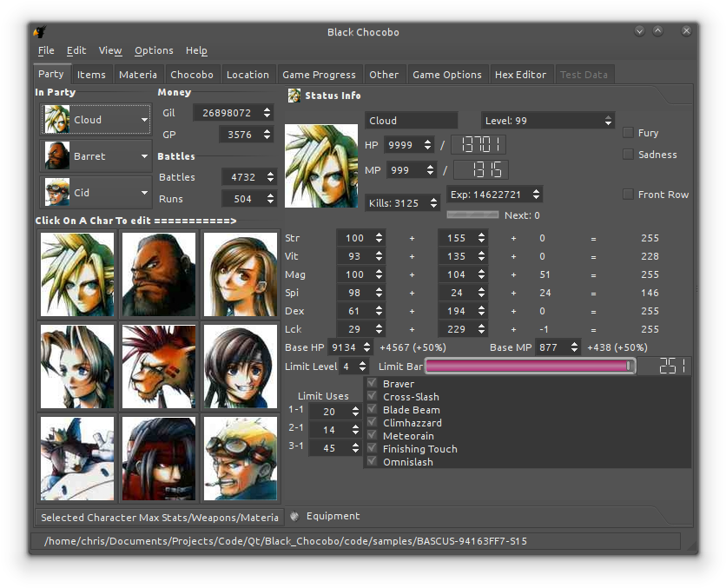Switch to the Location tab

point(247,75)
